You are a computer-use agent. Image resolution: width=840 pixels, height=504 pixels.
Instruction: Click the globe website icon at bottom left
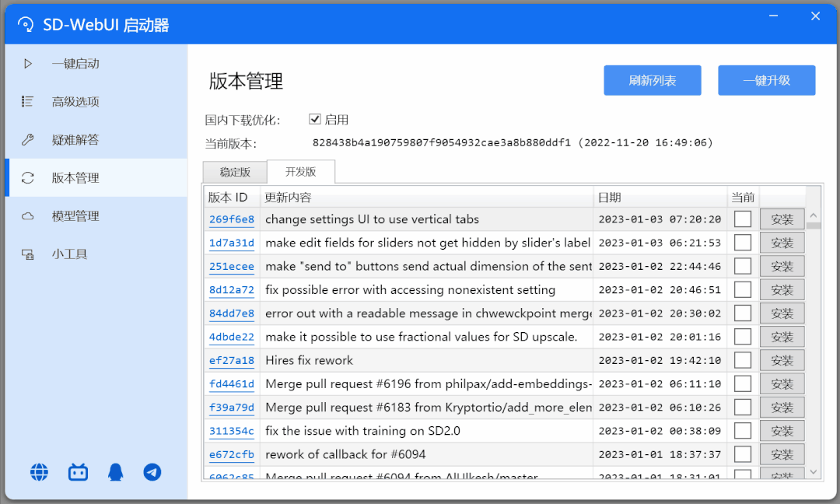39,472
